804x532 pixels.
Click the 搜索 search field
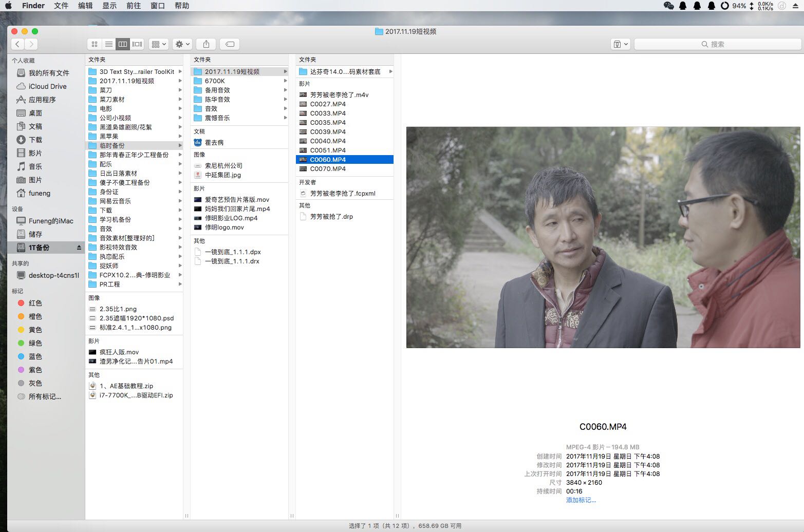pos(717,44)
